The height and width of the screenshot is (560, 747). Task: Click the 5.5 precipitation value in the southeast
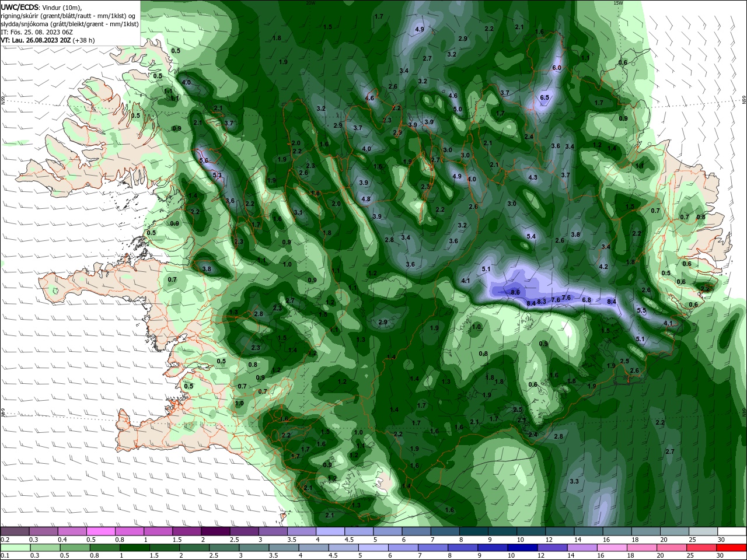tap(641, 310)
